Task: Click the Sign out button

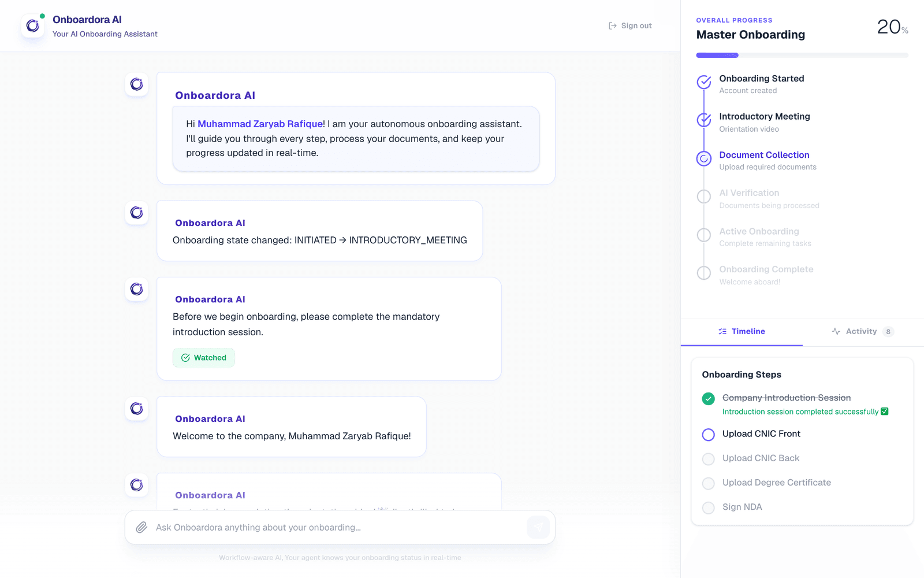Action: pos(630,25)
